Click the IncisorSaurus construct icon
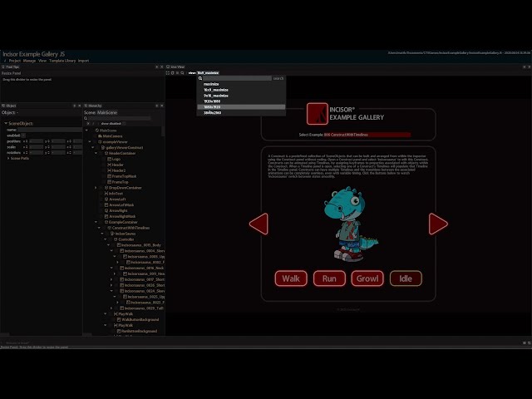Viewport: 532px width, 399px height. [x=112, y=234]
